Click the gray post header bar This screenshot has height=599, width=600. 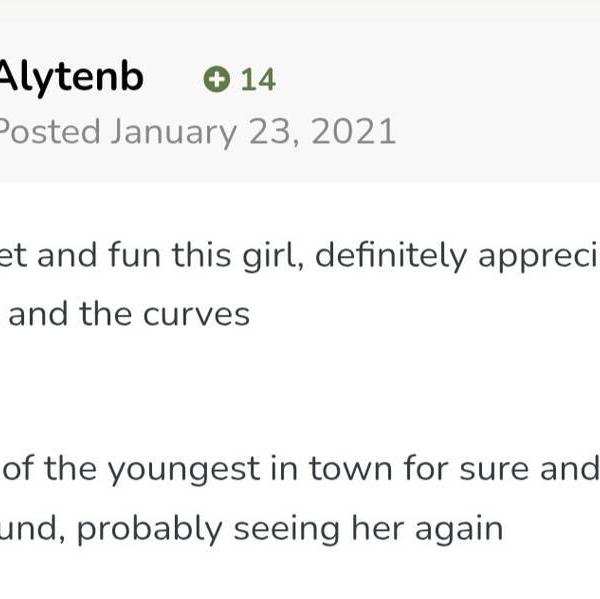coord(480,100)
